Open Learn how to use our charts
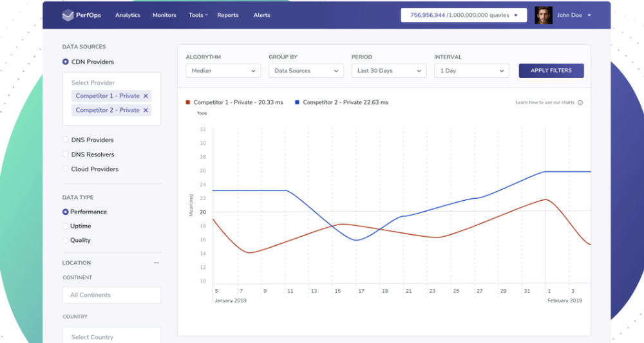Image resolution: width=644 pixels, height=343 pixels. pos(545,102)
